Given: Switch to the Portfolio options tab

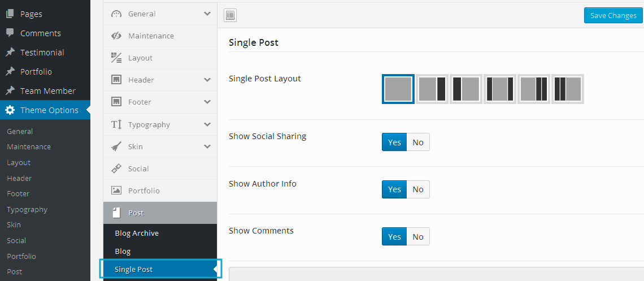Looking at the screenshot, I should [x=143, y=191].
